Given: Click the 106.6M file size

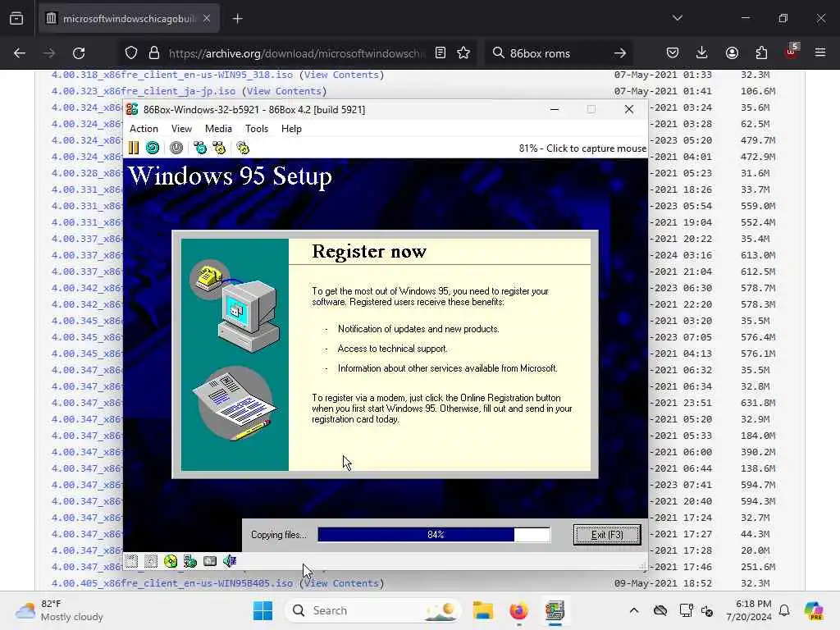Looking at the screenshot, I should pos(757,91).
